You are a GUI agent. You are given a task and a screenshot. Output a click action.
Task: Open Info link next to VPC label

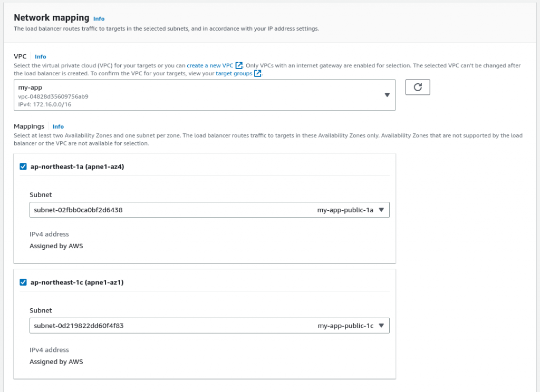41,57
